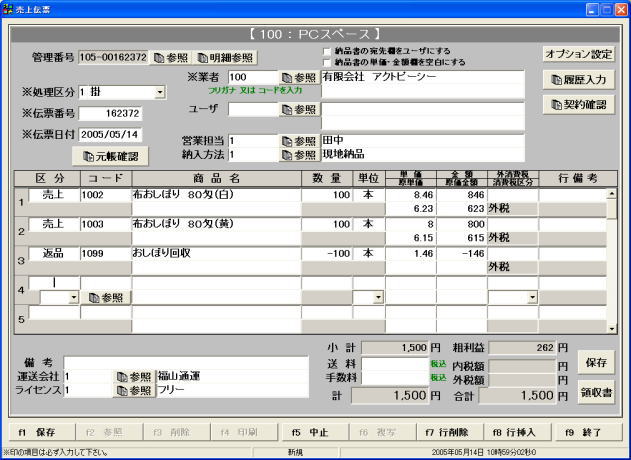Click cost amount 623

[462, 209]
